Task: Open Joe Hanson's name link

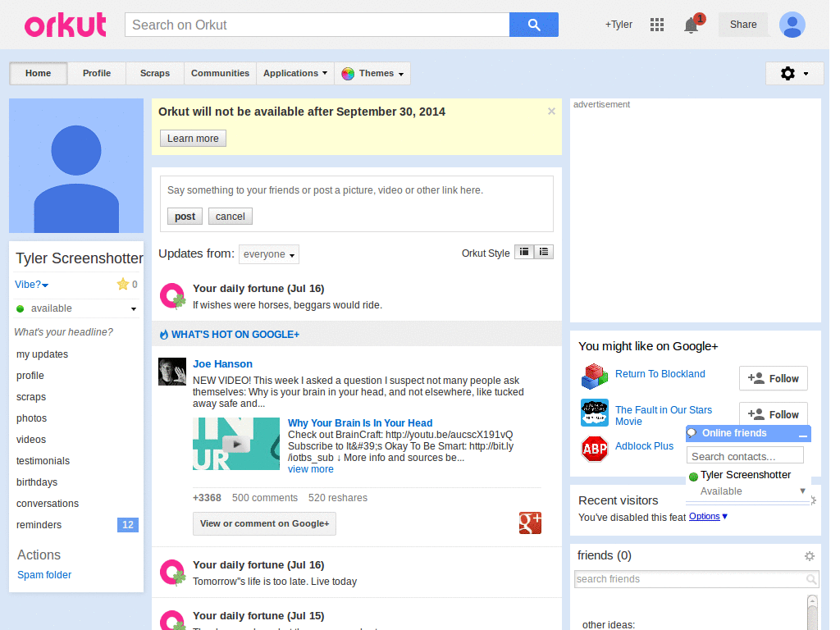Action: click(222, 364)
